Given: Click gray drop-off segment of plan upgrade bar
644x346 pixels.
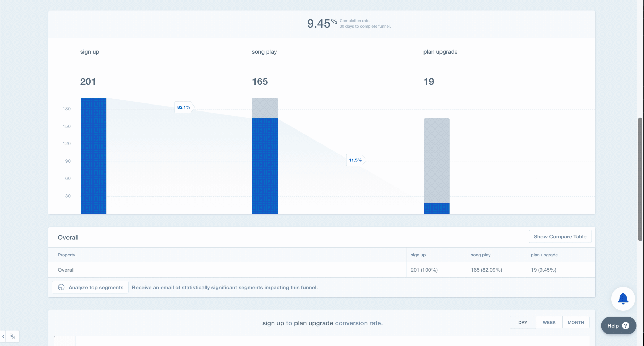Looking at the screenshot, I should (x=436, y=161).
